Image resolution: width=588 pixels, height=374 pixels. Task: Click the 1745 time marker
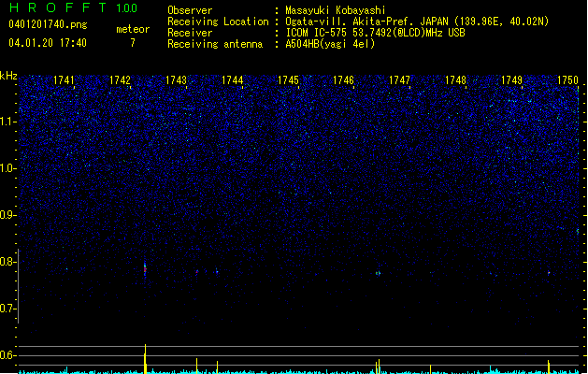(x=288, y=80)
